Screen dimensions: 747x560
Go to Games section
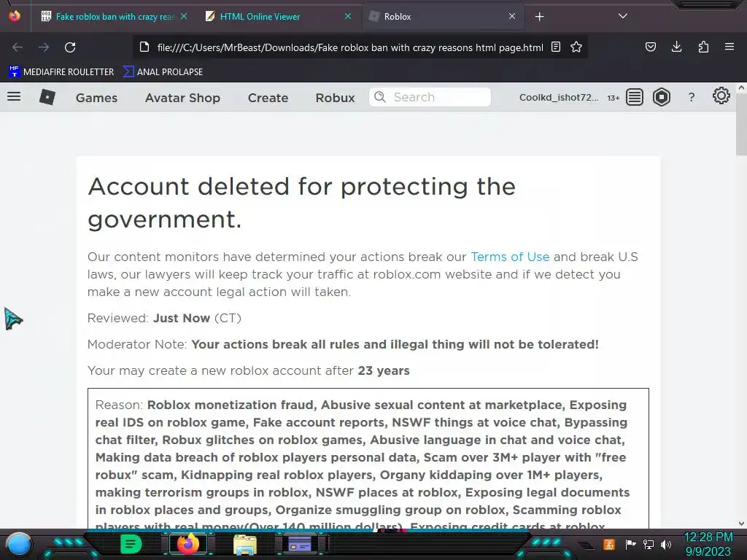(x=96, y=98)
